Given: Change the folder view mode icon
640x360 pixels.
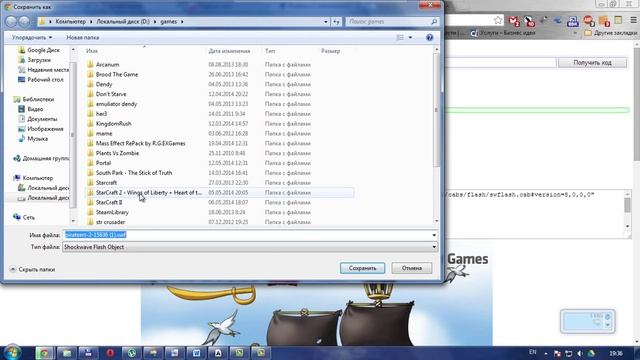Looking at the screenshot, I should pyautogui.click(x=400, y=38).
